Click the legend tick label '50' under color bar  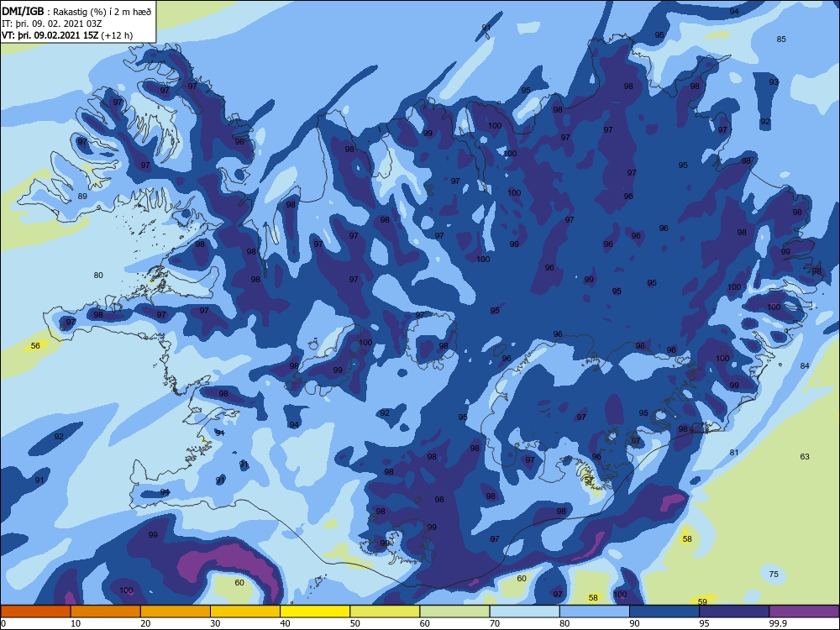(x=355, y=623)
